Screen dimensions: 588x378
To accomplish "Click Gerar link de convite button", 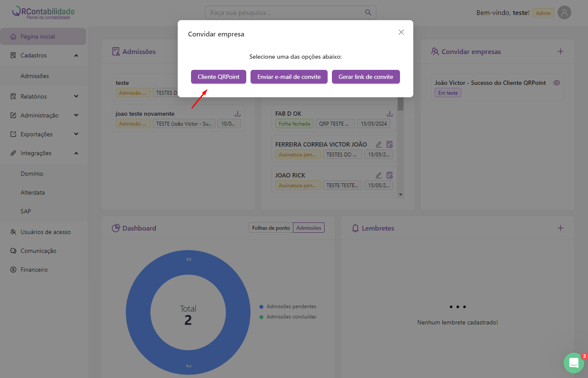I will point(366,77).
